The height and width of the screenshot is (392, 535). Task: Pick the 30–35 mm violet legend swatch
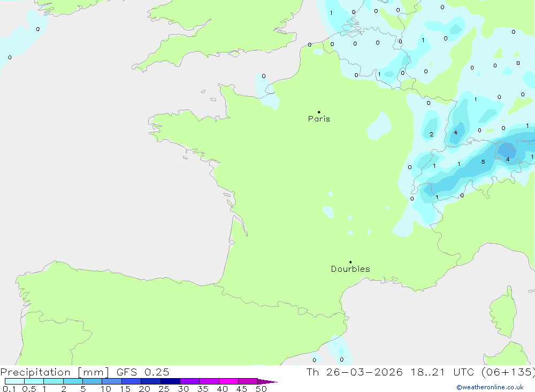(190, 381)
